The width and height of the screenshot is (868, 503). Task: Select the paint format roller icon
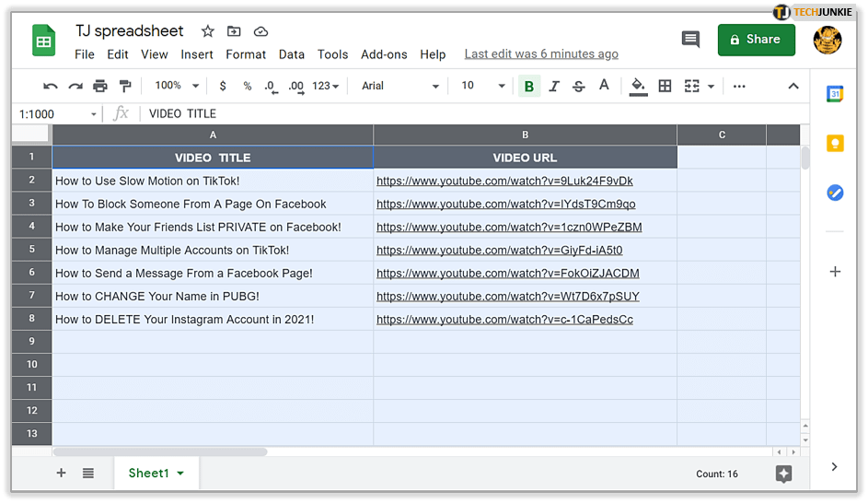125,87
